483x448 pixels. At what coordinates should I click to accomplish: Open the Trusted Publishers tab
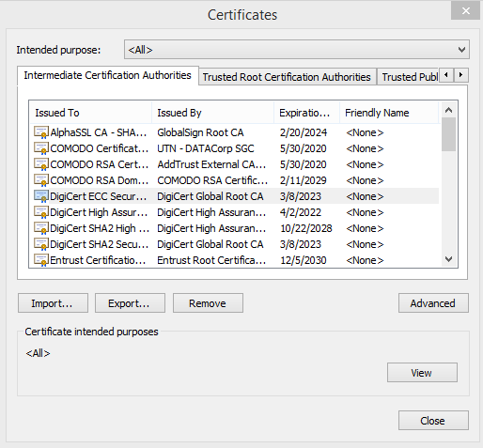click(409, 77)
